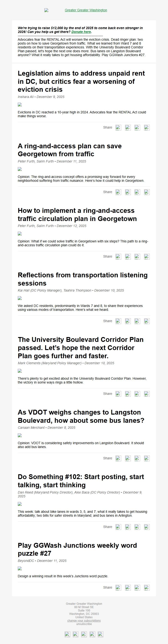
Task: Open 'change your subscriptions' link
Action: (x=84, y=620)
